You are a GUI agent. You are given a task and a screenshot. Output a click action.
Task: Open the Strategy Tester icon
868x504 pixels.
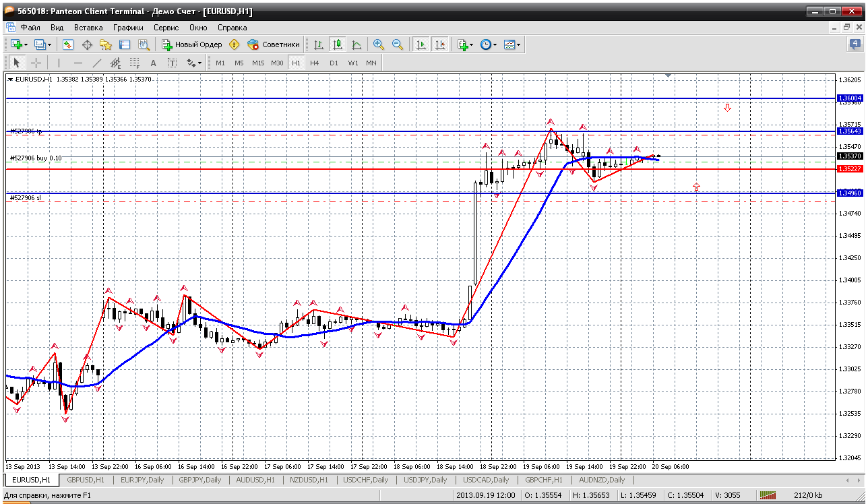click(144, 44)
